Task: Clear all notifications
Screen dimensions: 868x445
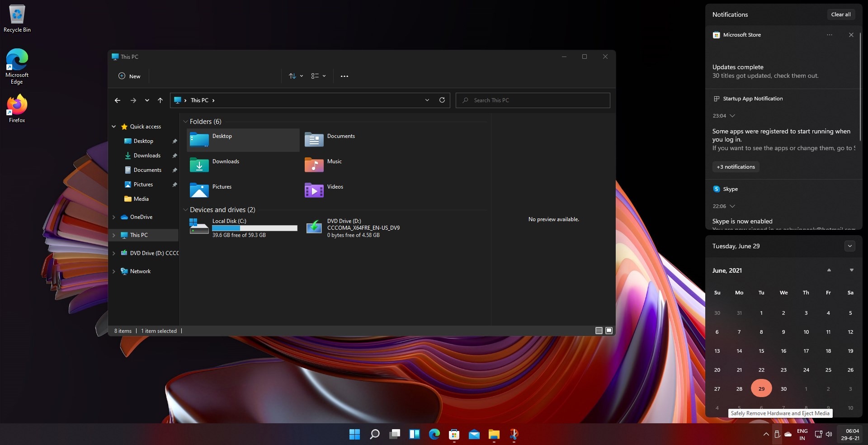Action: click(840, 14)
